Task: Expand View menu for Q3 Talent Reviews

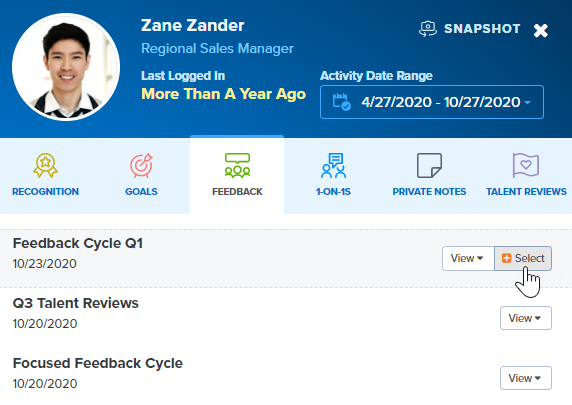Action: tap(526, 318)
